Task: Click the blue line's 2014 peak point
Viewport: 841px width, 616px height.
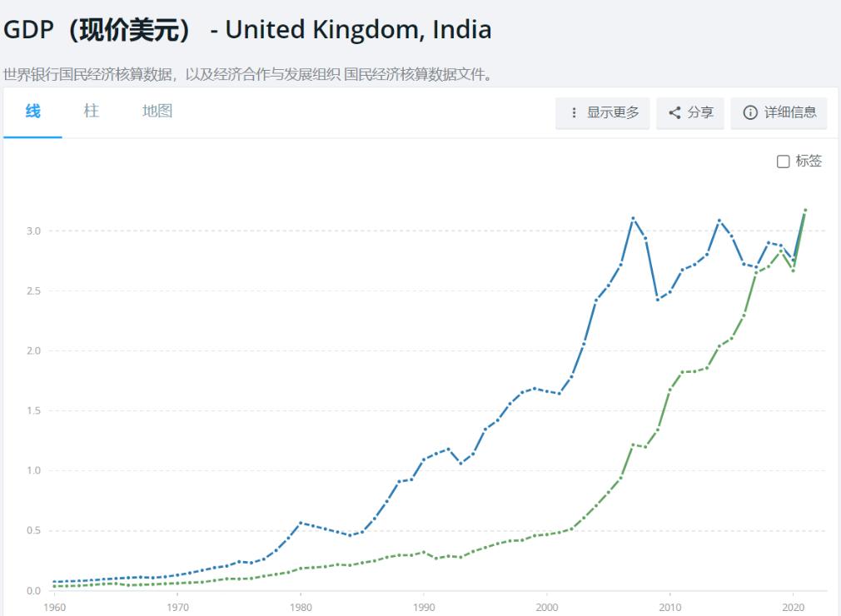Action: [x=719, y=221]
